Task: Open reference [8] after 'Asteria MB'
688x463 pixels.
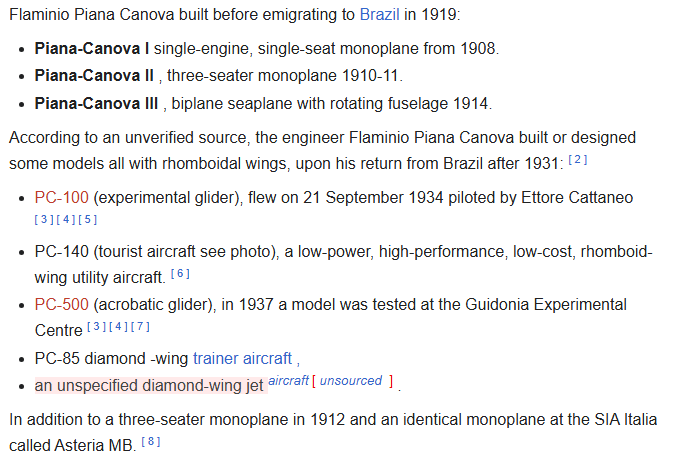Action: click(x=150, y=441)
